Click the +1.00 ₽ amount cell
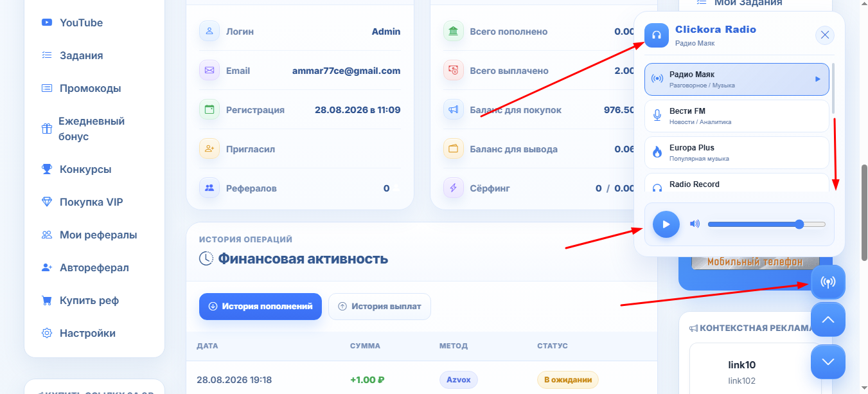The width and height of the screenshot is (868, 394). tap(368, 380)
